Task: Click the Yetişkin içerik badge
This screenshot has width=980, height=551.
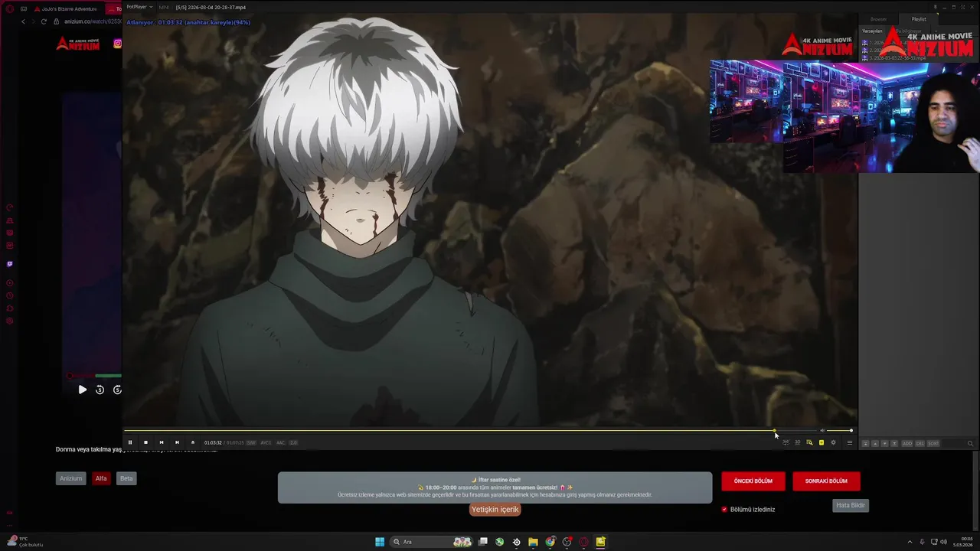Action: point(495,510)
